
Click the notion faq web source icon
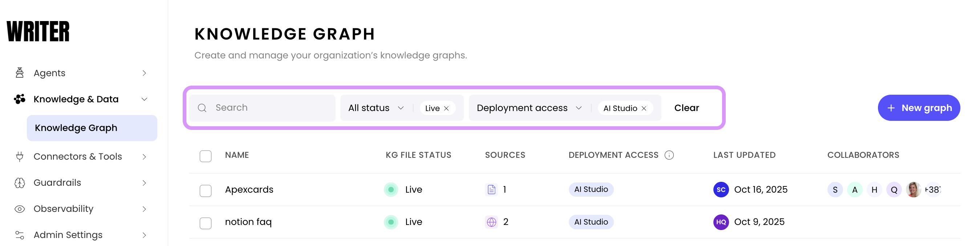click(x=491, y=222)
